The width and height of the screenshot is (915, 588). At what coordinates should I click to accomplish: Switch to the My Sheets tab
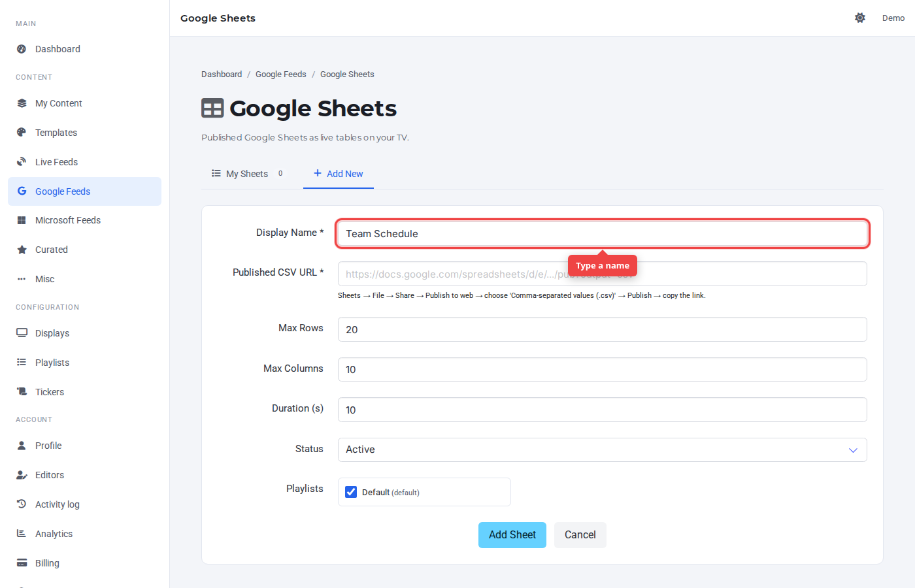click(247, 174)
